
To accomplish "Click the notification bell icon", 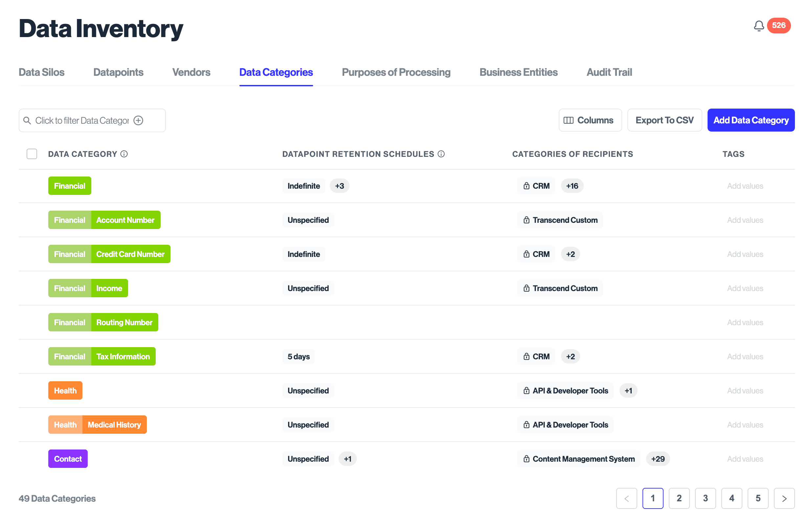I will [x=758, y=26].
